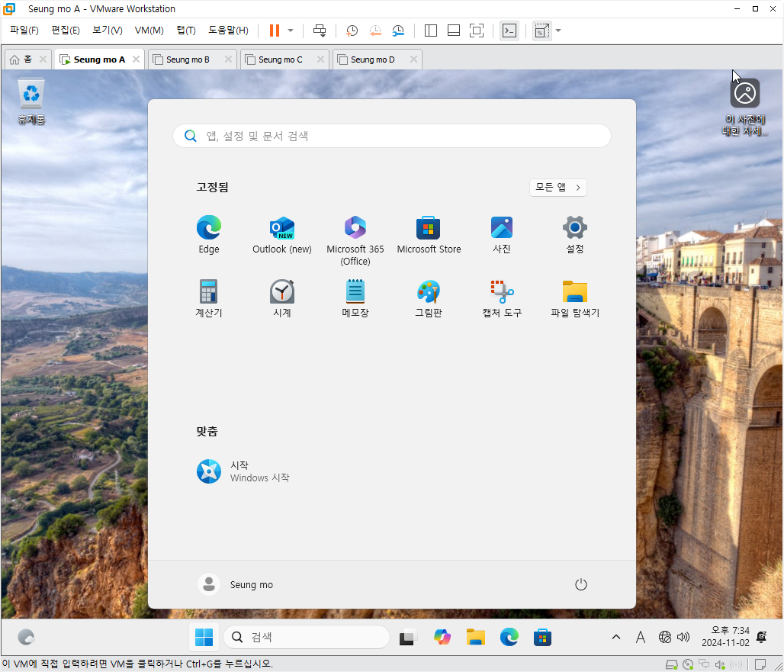
Task: Open the 파일(F) menu
Action: tap(24, 31)
